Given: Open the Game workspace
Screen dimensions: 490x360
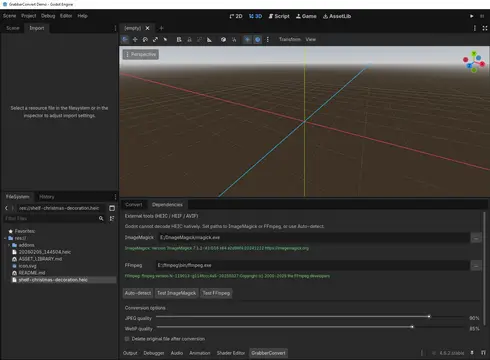Looking at the screenshot, I should click(306, 16).
